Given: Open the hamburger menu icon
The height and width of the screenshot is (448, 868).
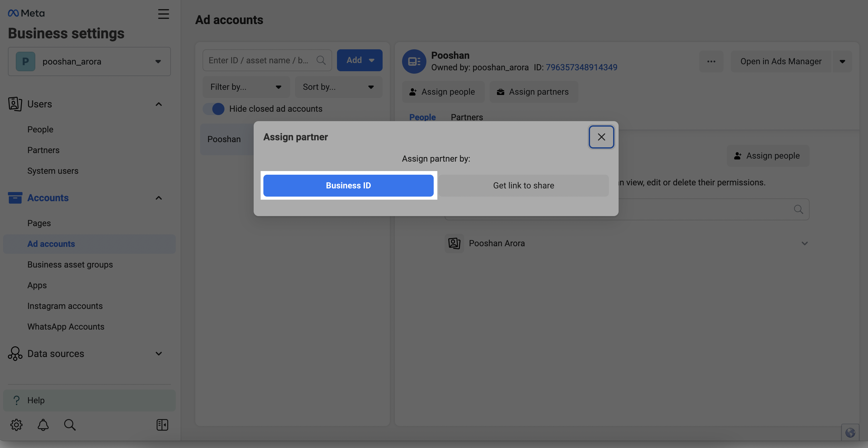Looking at the screenshot, I should point(163,14).
